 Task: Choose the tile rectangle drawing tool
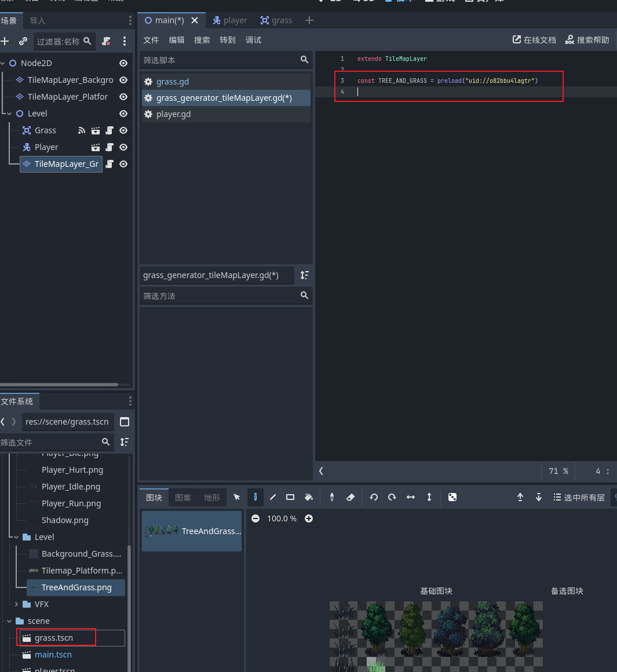click(x=290, y=497)
